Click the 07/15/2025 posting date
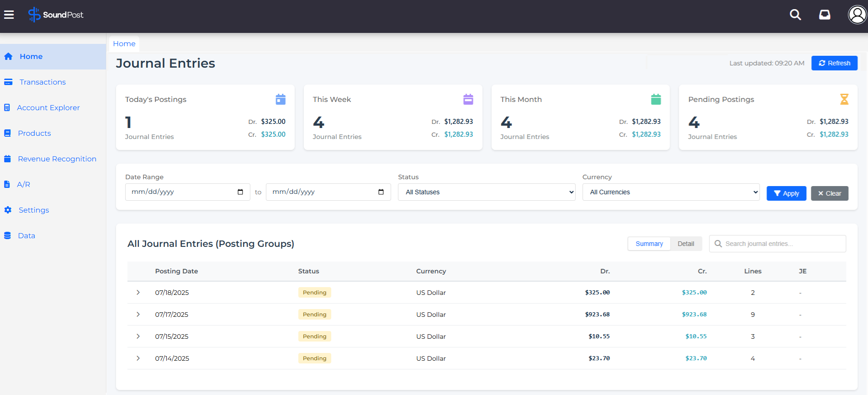This screenshot has height=395, width=868. (x=172, y=336)
